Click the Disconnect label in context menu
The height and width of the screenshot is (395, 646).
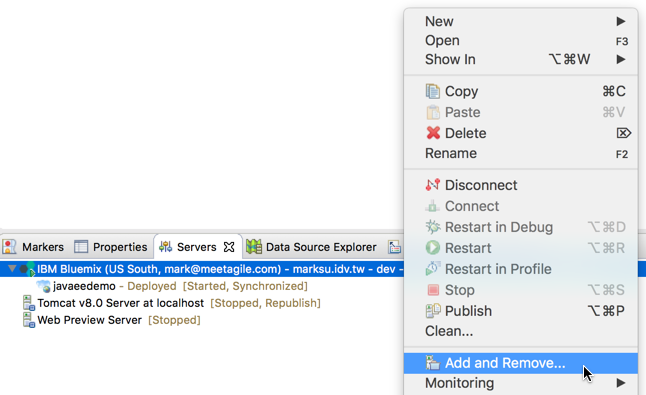pyautogui.click(x=481, y=185)
